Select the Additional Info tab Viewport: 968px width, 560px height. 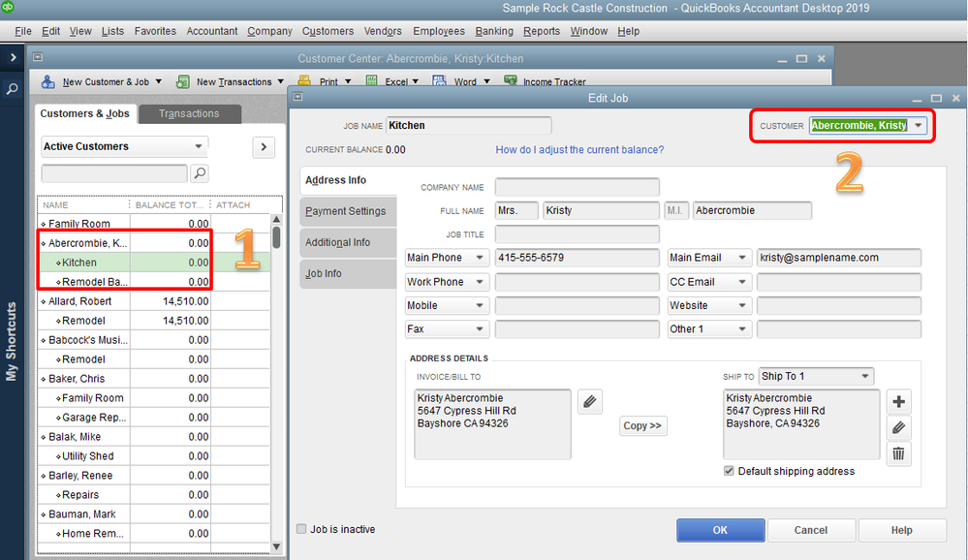click(x=348, y=242)
